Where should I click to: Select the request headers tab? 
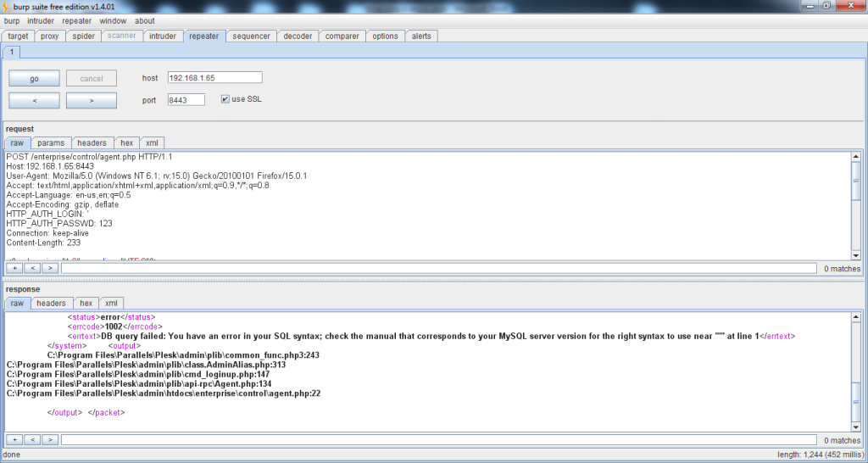92,143
